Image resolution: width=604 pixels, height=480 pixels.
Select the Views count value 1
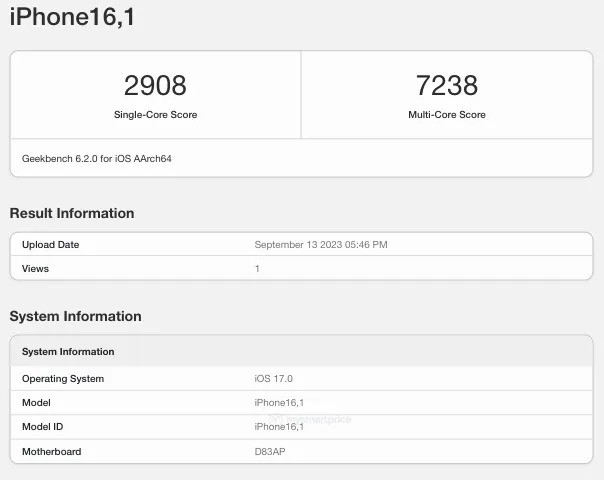(257, 269)
